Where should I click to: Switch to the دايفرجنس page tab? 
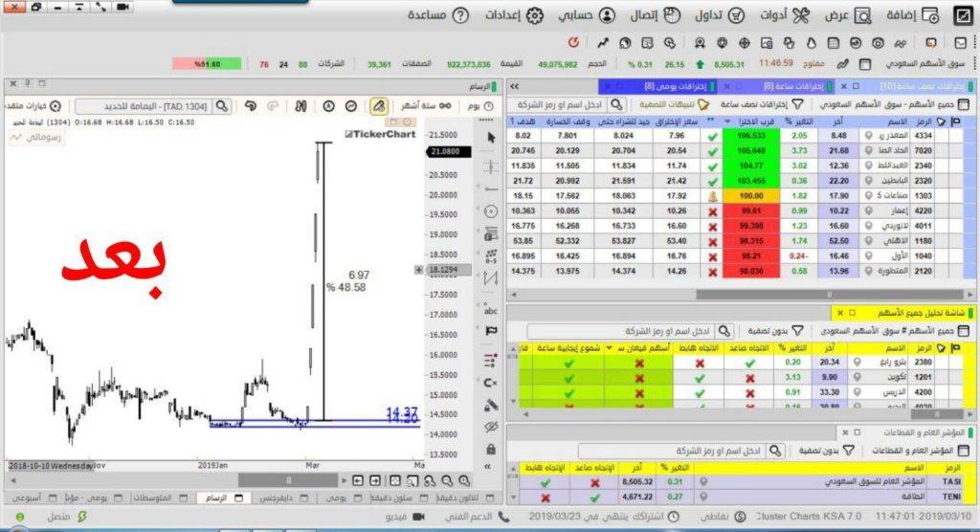(286, 499)
